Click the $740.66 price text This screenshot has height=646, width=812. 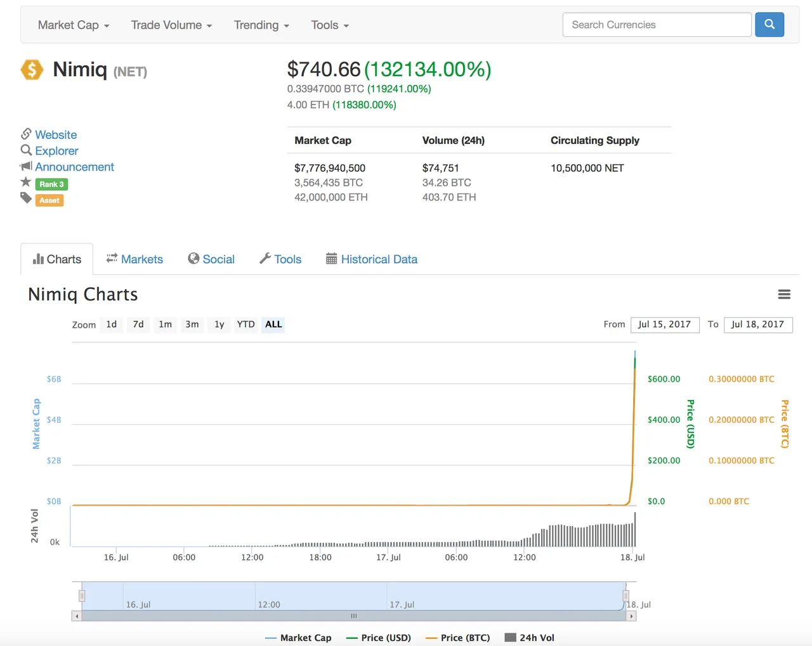[324, 69]
